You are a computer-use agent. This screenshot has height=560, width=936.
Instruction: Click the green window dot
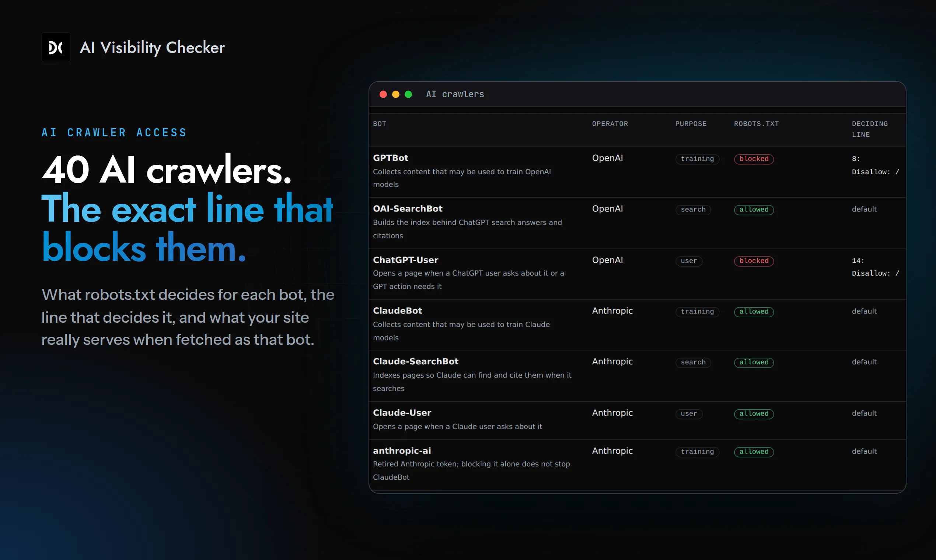coord(408,94)
